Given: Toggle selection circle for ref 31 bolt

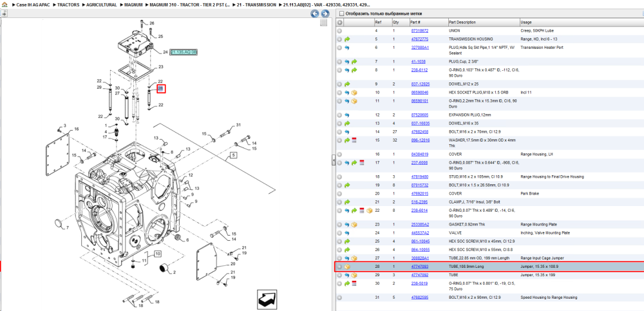Looking at the screenshot, I should coord(339,297).
